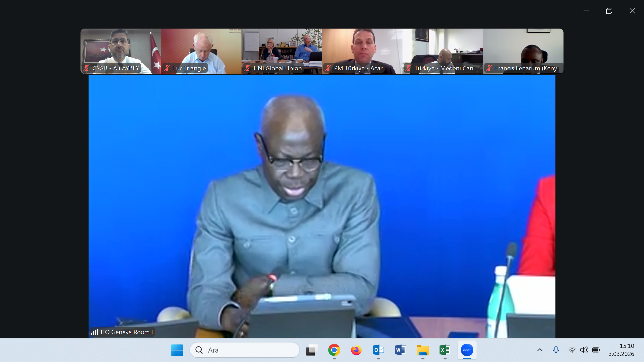Click the connection strength icon on ILO Geneva Room I

(x=95, y=332)
